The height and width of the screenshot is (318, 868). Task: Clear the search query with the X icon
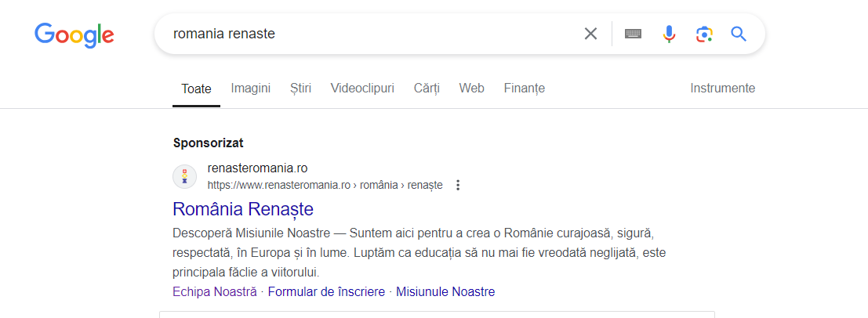point(590,34)
